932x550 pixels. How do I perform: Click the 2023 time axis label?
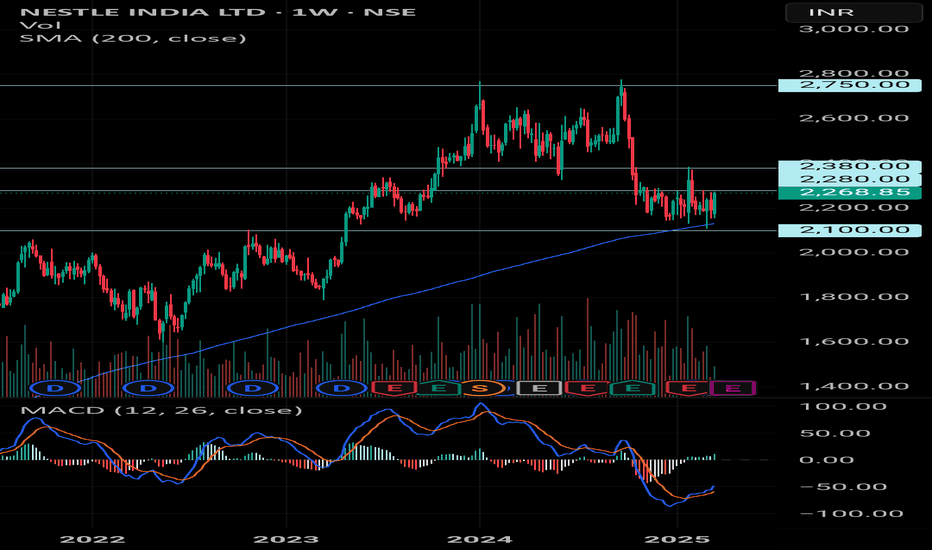pyautogui.click(x=286, y=539)
